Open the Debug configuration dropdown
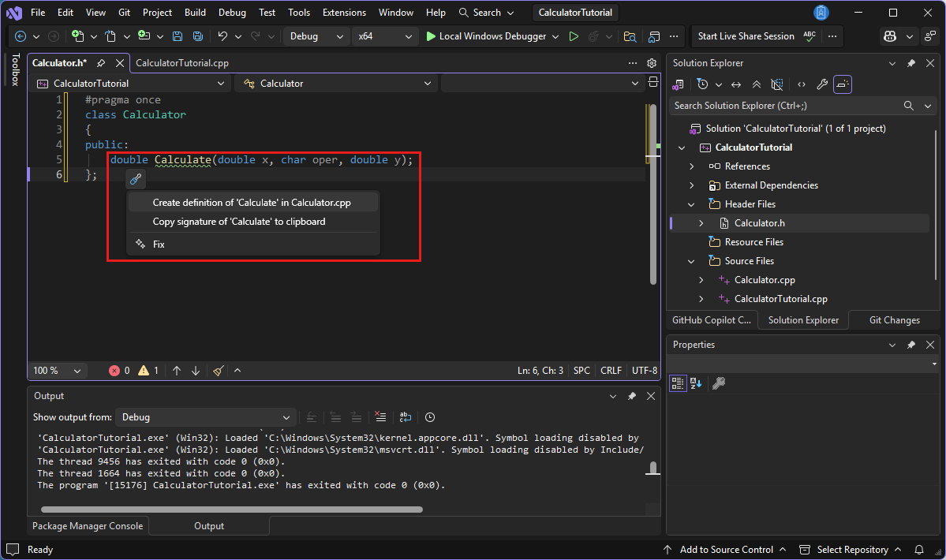This screenshot has width=946, height=560. [316, 36]
